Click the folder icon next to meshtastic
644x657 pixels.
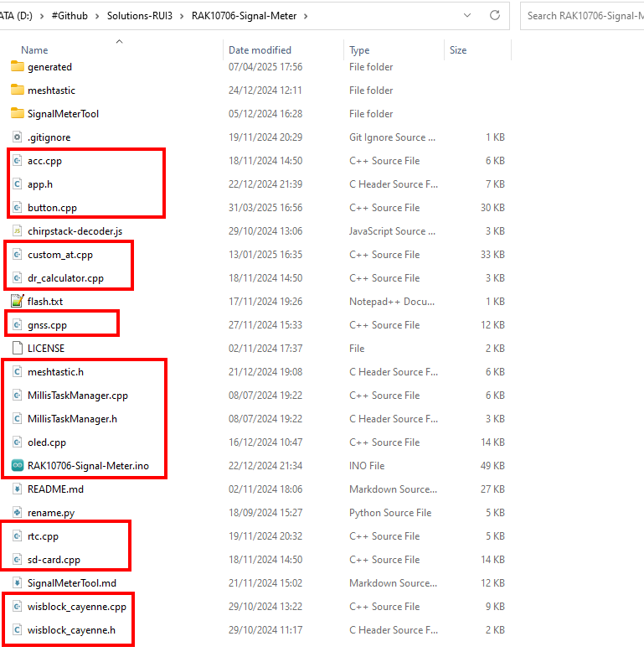pyautogui.click(x=18, y=91)
